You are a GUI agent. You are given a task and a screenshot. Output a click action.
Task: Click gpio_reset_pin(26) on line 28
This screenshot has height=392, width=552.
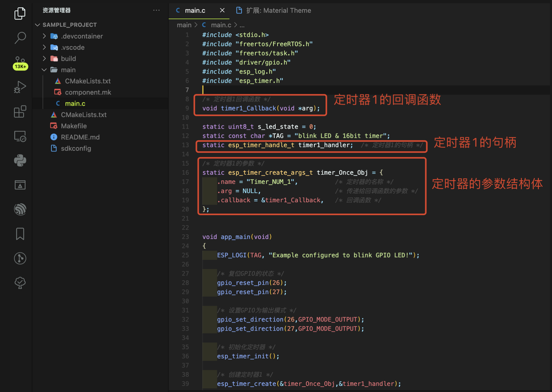point(252,283)
